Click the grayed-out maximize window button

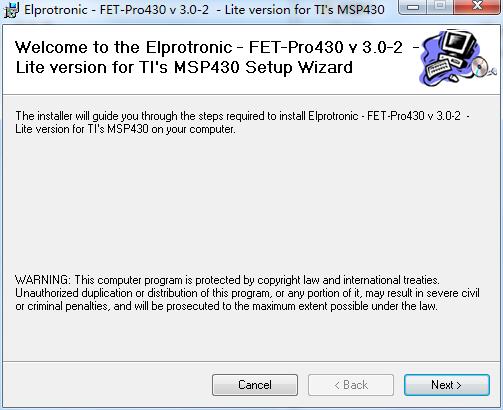(x=441, y=6)
